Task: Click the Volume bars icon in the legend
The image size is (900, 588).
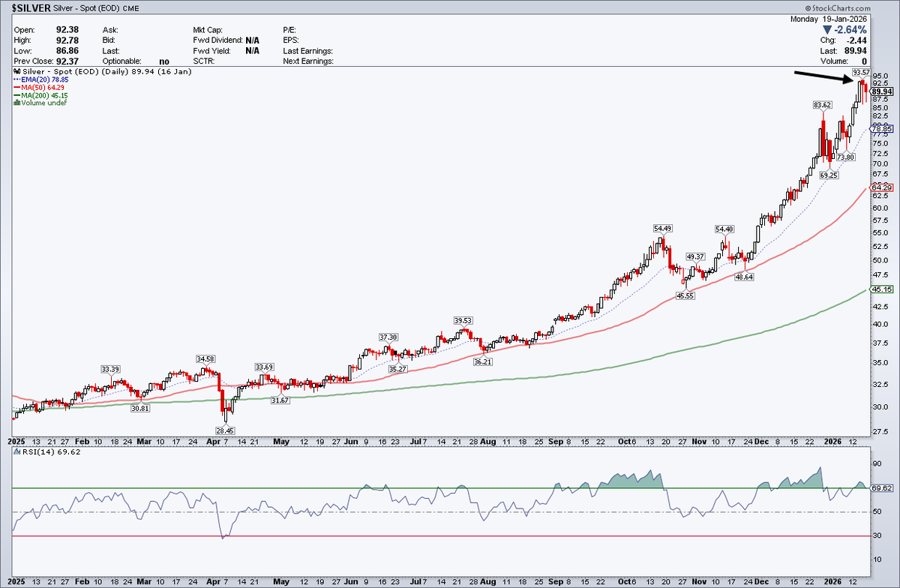Action: pos(16,103)
